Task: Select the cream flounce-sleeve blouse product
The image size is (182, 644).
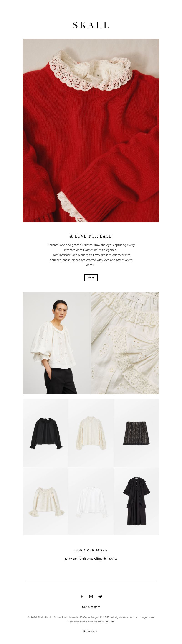Action: click(45, 501)
